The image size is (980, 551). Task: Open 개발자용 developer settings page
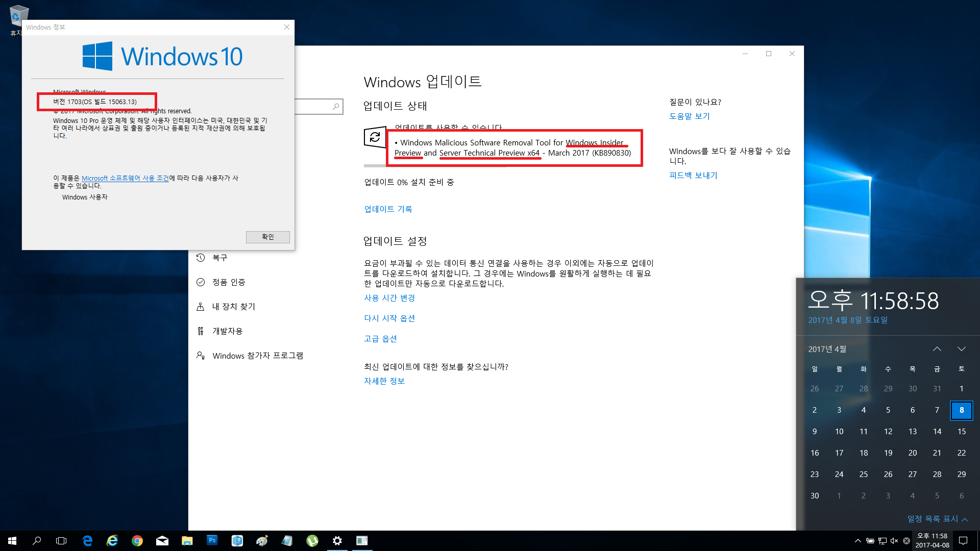click(227, 331)
